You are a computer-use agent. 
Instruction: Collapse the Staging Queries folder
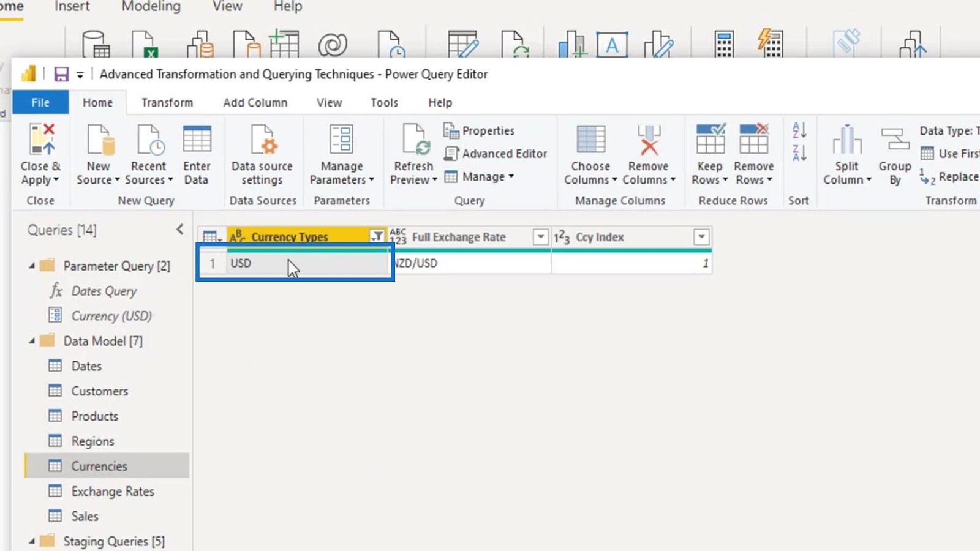32,541
